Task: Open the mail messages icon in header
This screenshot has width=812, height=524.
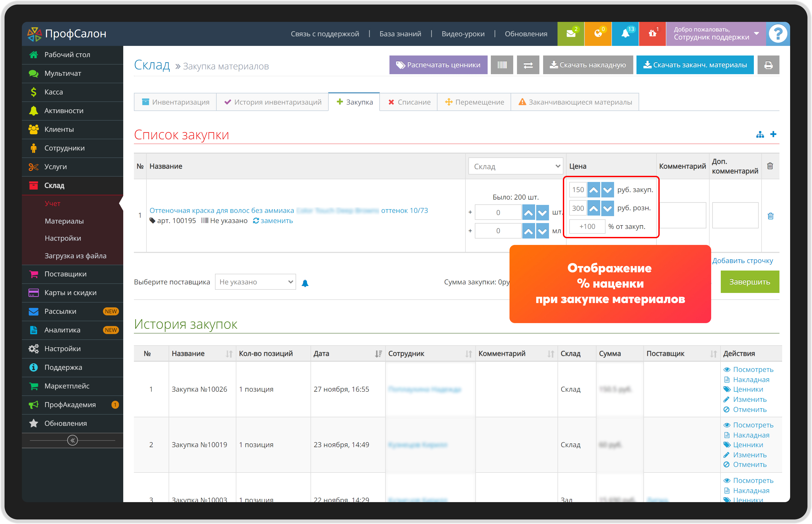Action: click(x=571, y=34)
